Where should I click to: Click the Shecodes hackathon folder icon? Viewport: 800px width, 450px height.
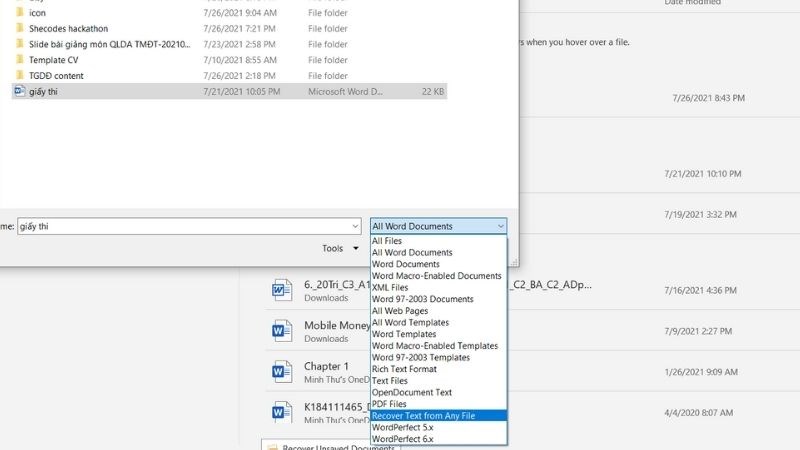pos(19,29)
